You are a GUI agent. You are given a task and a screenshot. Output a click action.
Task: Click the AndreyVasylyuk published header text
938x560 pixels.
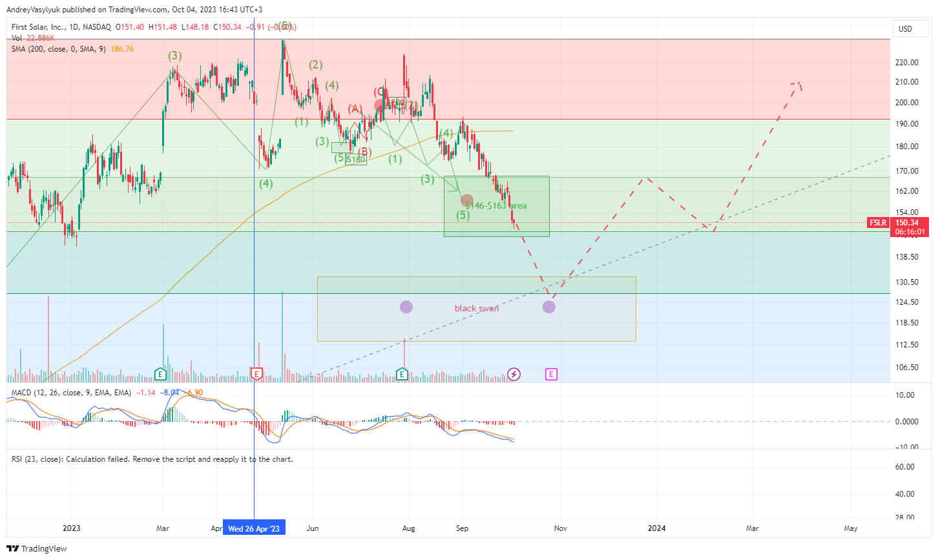(x=134, y=10)
